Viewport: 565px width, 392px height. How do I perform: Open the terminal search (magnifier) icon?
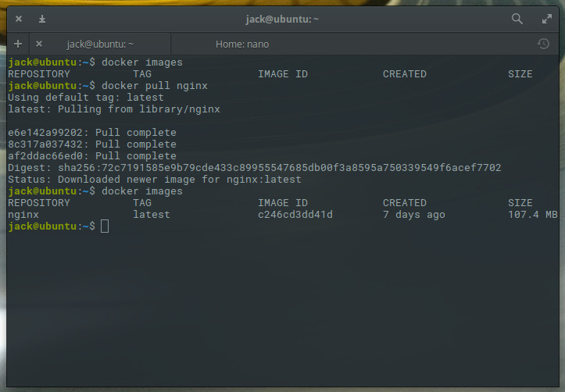click(x=517, y=19)
